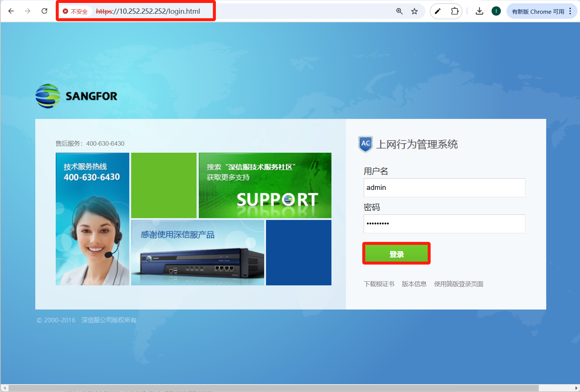The width and height of the screenshot is (580, 392).
Task: Click the pen edit extension icon
Action: point(438,12)
